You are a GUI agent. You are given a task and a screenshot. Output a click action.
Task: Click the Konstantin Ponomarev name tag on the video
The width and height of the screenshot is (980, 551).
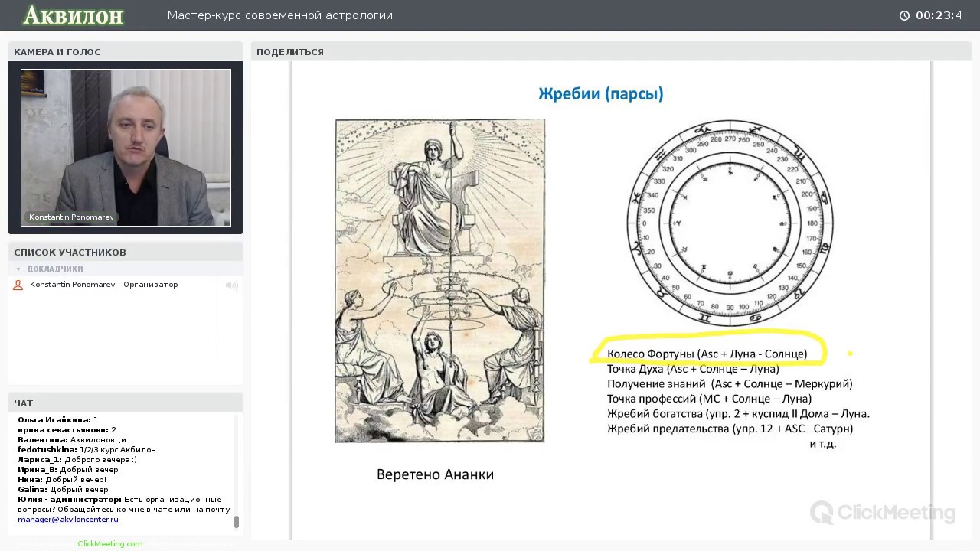71,217
